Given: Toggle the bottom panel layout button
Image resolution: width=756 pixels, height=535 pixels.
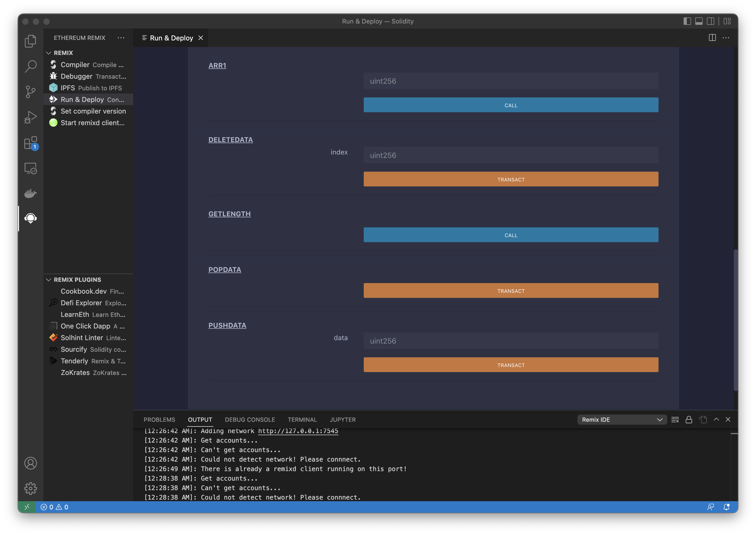Looking at the screenshot, I should [x=699, y=21].
